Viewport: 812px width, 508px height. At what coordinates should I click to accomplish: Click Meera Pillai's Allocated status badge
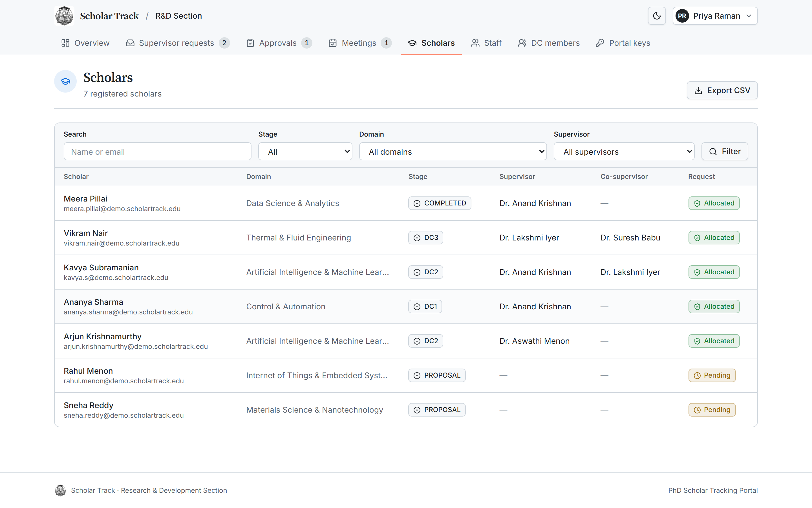(x=714, y=203)
